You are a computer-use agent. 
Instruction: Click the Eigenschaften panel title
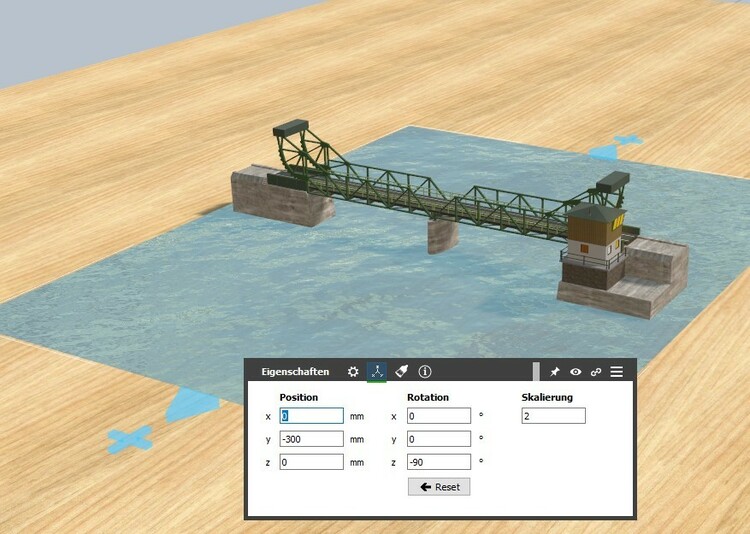point(295,372)
